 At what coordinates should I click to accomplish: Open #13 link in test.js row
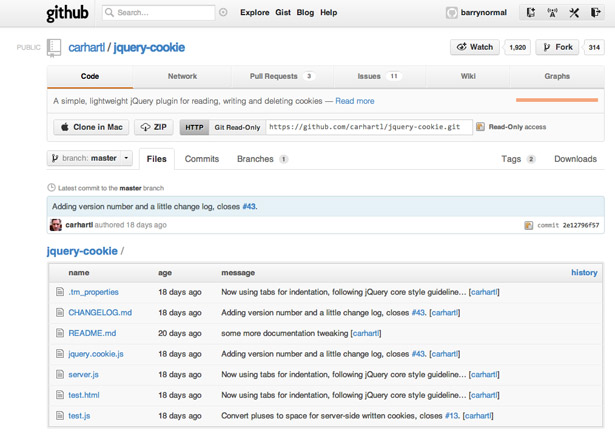pyautogui.click(x=452, y=416)
